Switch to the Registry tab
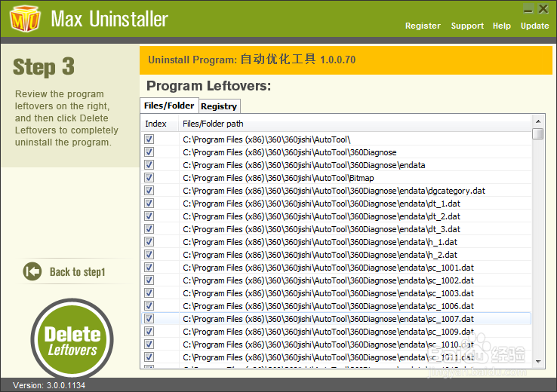This screenshot has height=392, width=557. coord(219,106)
